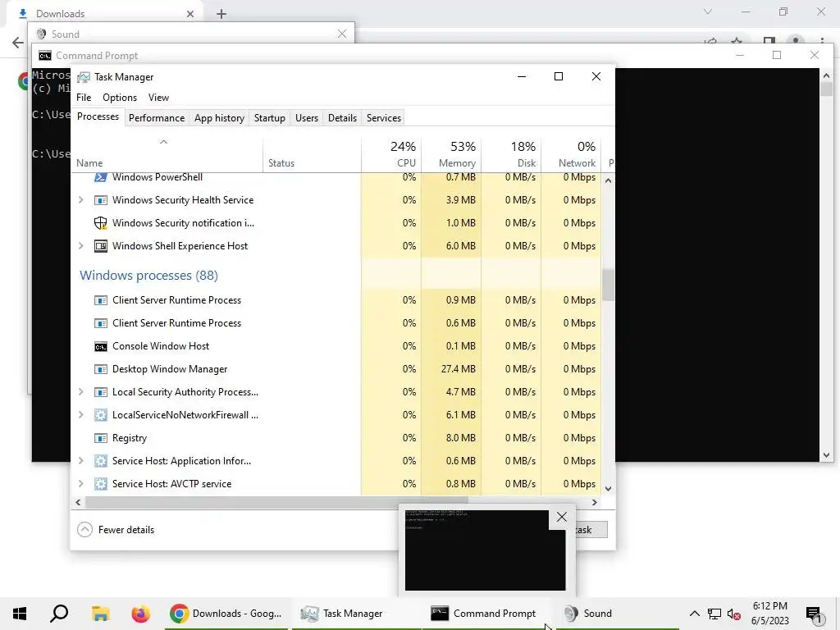
Task: Open taskbar Search magnifier
Action: [x=59, y=614]
